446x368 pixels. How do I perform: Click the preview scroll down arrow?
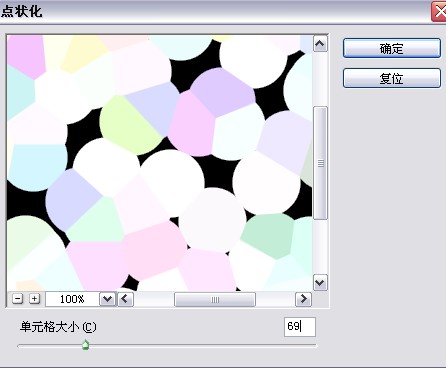tap(320, 283)
